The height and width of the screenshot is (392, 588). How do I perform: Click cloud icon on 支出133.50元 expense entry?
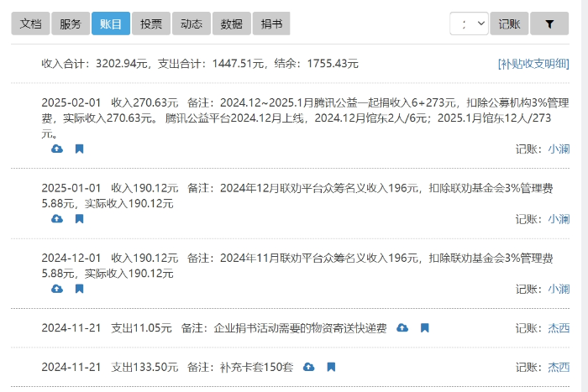(308, 367)
